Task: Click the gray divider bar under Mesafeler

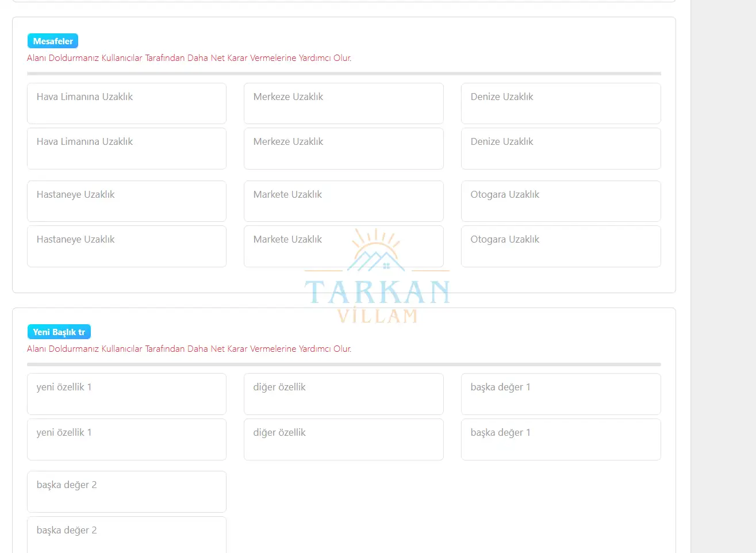Action: tap(344, 74)
